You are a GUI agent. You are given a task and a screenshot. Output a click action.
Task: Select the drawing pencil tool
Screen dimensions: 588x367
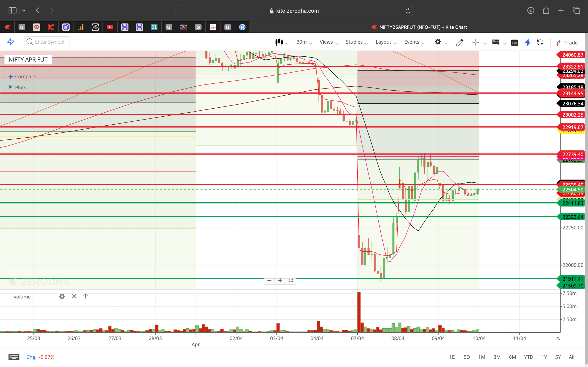pos(459,43)
